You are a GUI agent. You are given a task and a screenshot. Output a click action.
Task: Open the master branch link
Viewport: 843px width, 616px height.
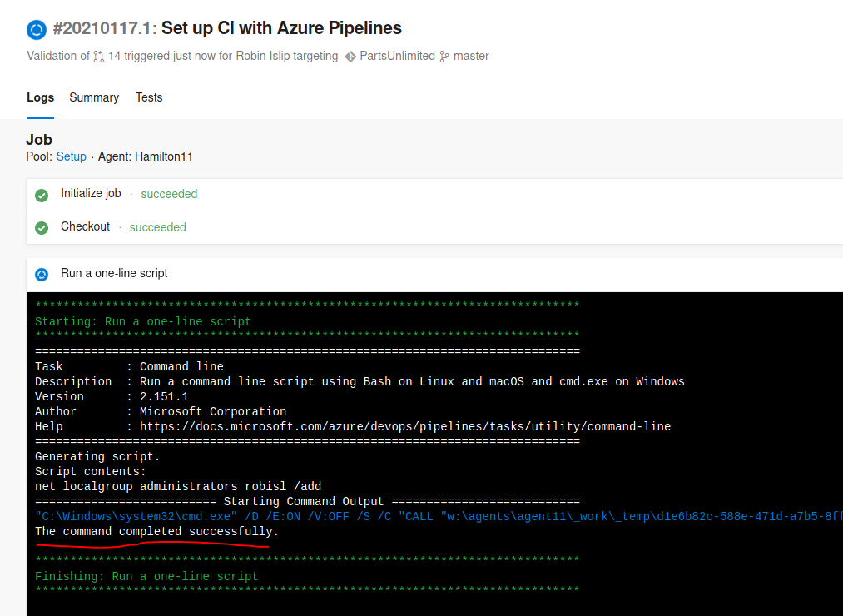pyautogui.click(x=471, y=56)
